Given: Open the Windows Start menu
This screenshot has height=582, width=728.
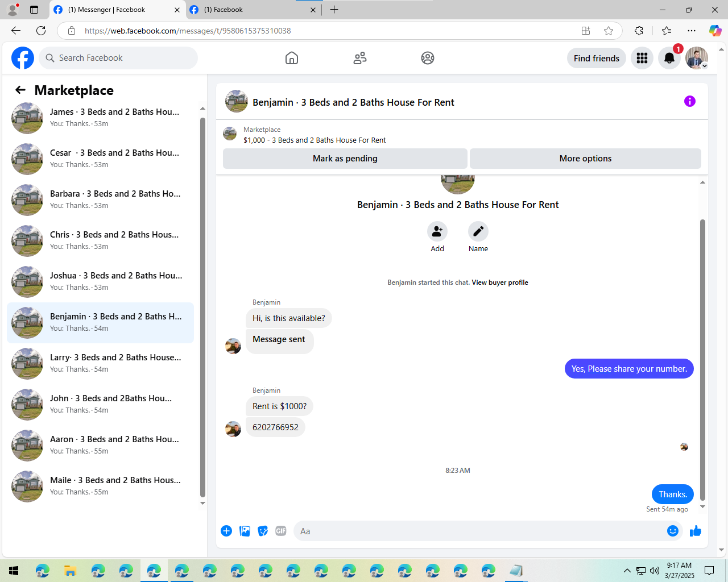Looking at the screenshot, I should 14,571.
